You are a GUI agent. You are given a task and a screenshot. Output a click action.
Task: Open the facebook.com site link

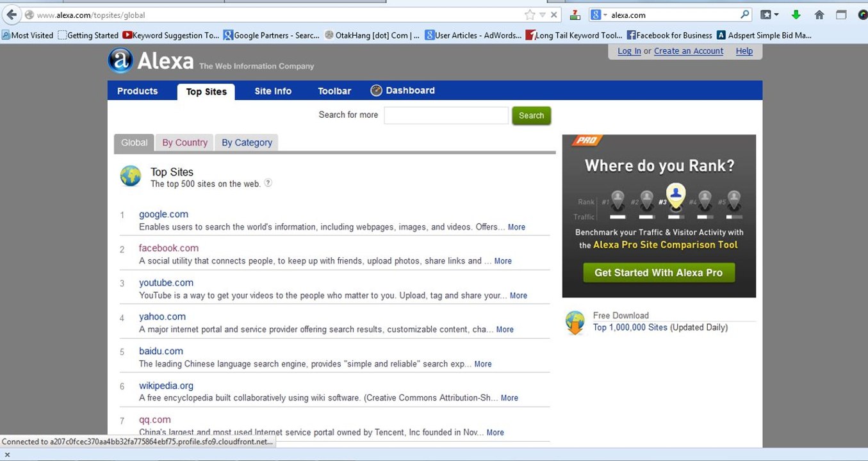(x=169, y=248)
